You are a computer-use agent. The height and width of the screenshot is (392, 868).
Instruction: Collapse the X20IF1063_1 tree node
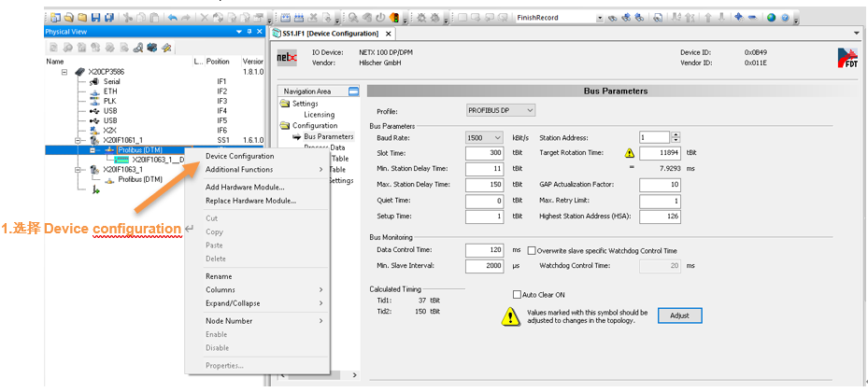tap(78, 170)
